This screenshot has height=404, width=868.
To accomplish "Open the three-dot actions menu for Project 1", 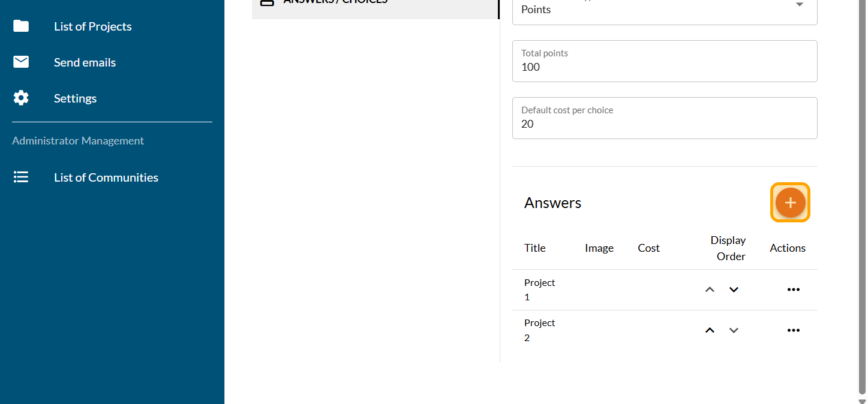I will click(793, 290).
